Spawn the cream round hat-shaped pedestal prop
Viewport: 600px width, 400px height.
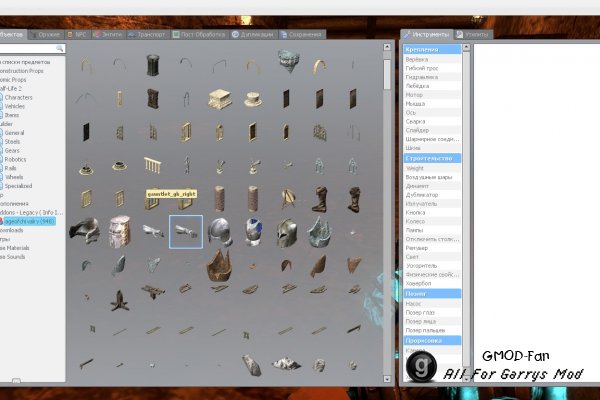[253, 99]
